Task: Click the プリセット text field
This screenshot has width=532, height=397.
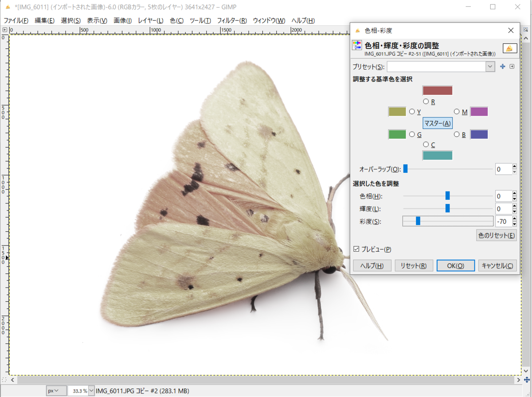Action: click(436, 66)
